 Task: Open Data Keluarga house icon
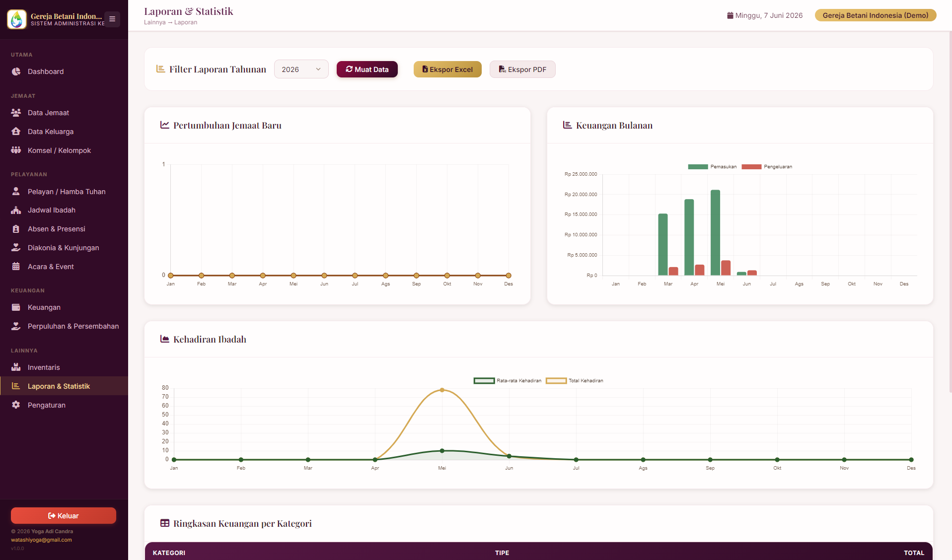click(16, 132)
